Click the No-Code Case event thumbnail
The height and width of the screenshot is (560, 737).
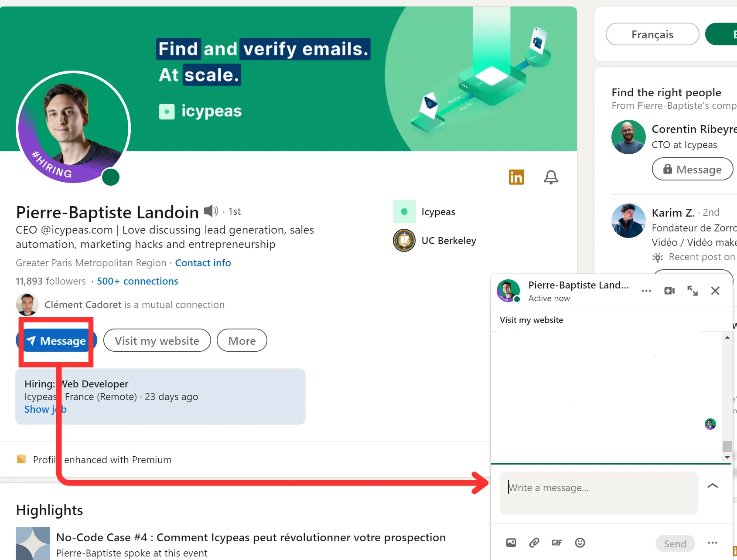33,543
